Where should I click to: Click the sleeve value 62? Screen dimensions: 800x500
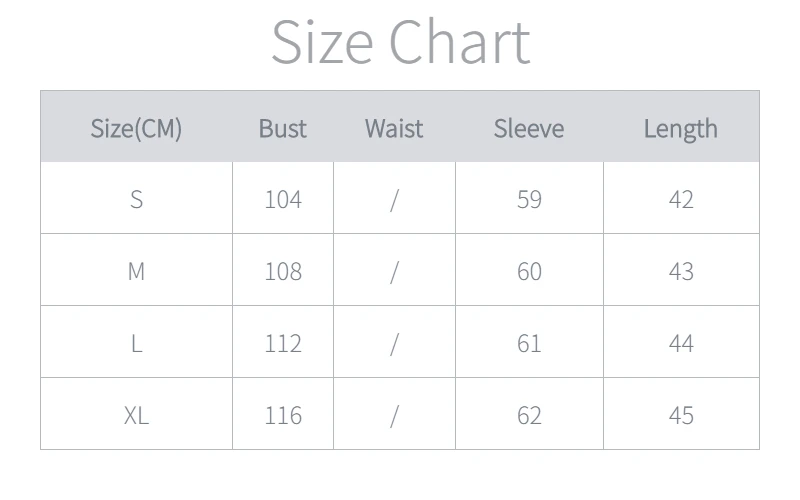pyautogui.click(x=529, y=415)
